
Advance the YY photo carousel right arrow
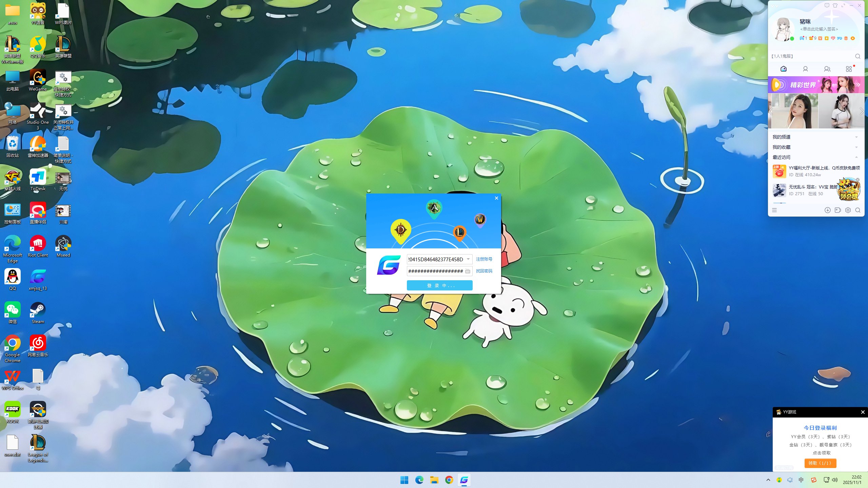(x=861, y=111)
